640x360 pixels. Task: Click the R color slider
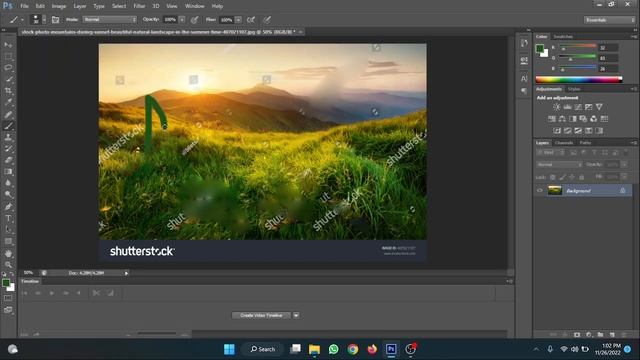coord(577,47)
